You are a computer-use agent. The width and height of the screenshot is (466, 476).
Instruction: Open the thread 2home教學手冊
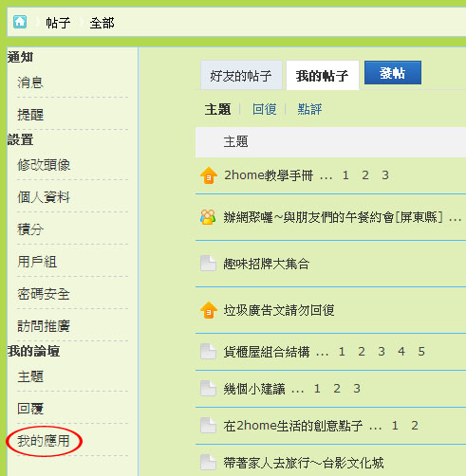tap(269, 175)
